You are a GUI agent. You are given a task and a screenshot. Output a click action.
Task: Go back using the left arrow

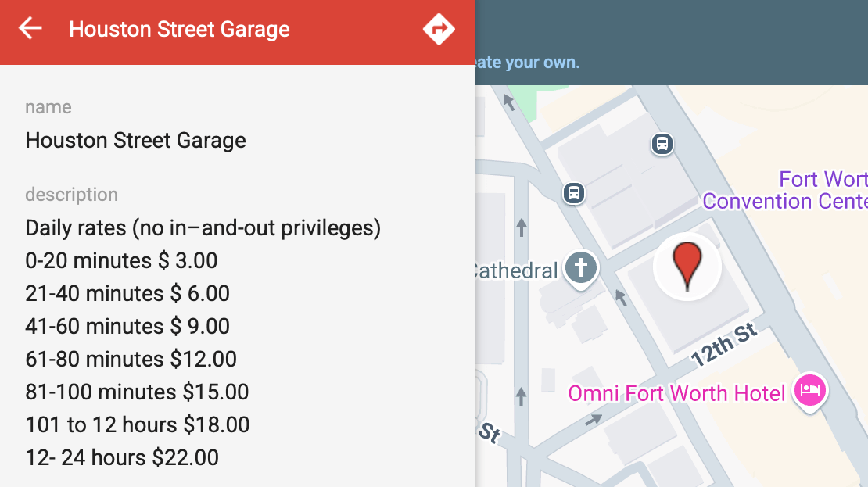click(x=30, y=29)
